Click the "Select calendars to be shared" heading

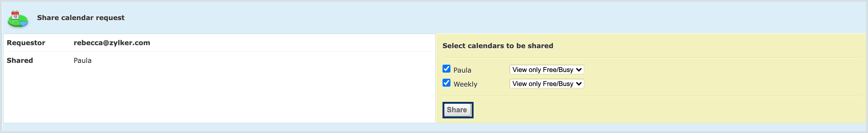click(x=497, y=46)
